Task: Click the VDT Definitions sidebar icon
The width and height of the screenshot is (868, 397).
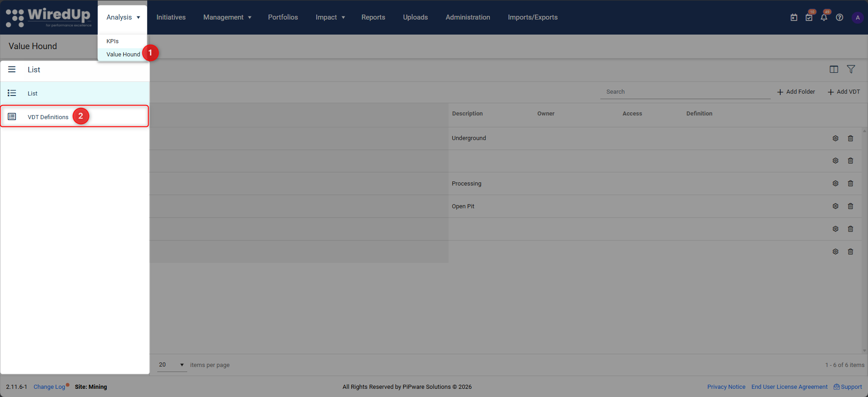Action: 12,117
